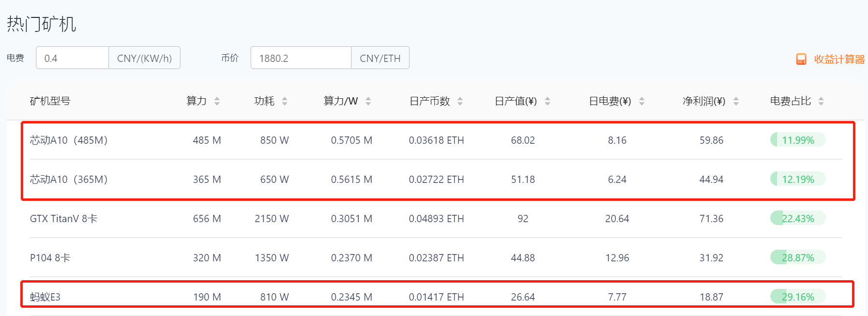
Task: Click the 0.01417 ETH cell
Action: (x=436, y=297)
